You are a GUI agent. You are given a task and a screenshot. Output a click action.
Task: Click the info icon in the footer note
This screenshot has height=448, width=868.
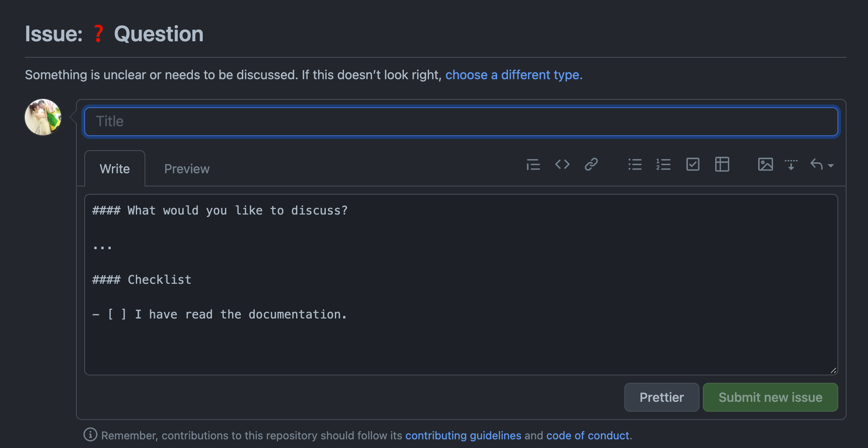point(90,435)
